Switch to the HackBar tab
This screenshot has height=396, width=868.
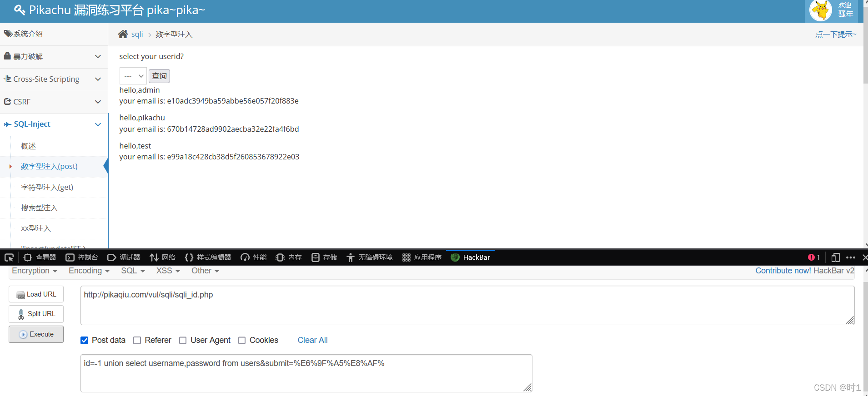pos(471,257)
